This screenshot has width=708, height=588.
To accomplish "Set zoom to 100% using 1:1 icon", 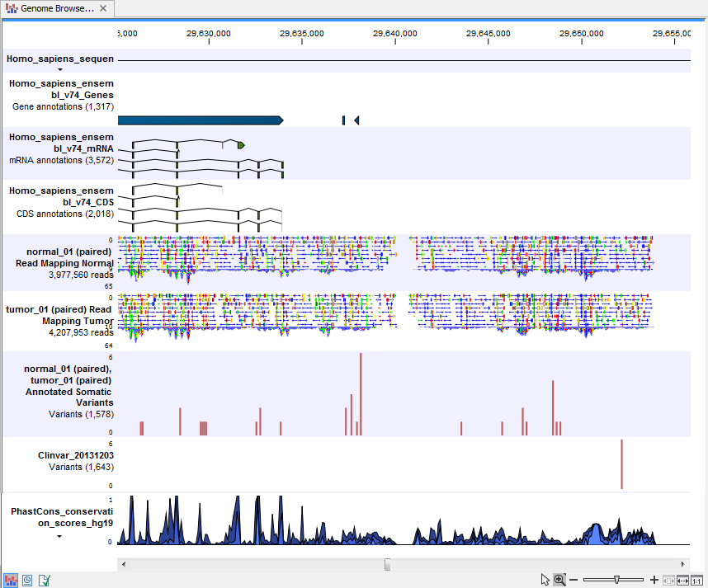I will [696, 580].
